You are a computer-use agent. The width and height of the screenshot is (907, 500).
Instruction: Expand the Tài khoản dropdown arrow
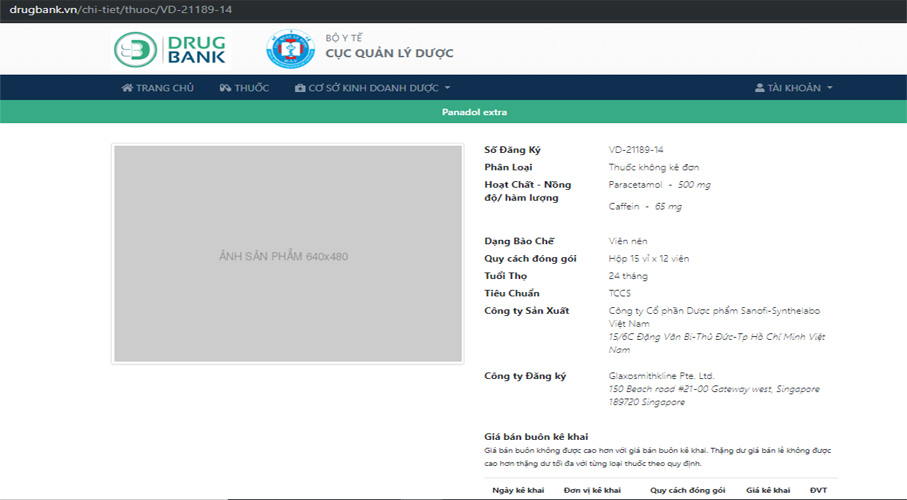829,88
